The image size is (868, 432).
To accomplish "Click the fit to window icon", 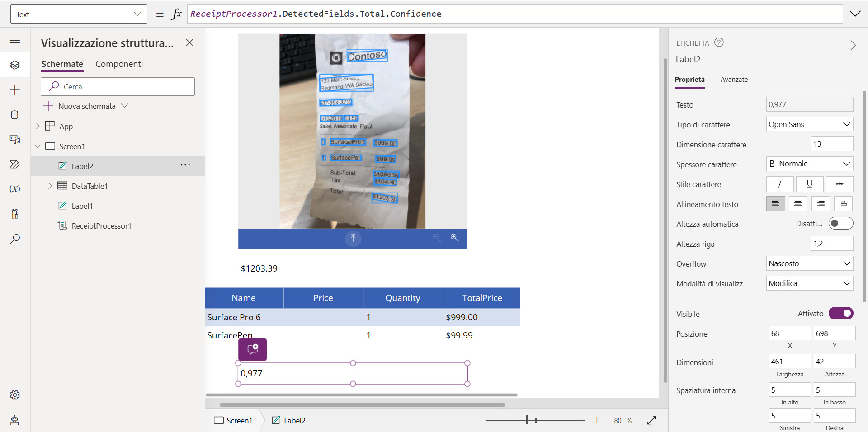I will [651, 420].
